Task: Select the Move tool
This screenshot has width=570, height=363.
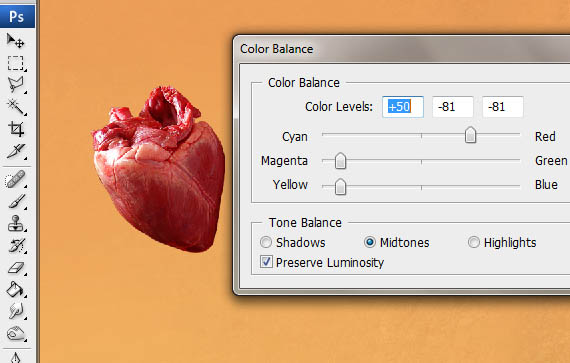Action: tap(16, 41)
